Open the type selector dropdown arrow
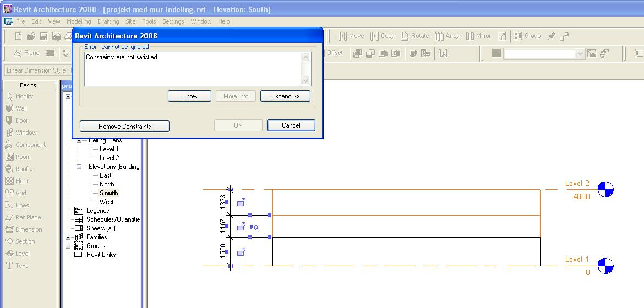Image resolution: width=644 pixels, height=308 pixels. [580, 53]
